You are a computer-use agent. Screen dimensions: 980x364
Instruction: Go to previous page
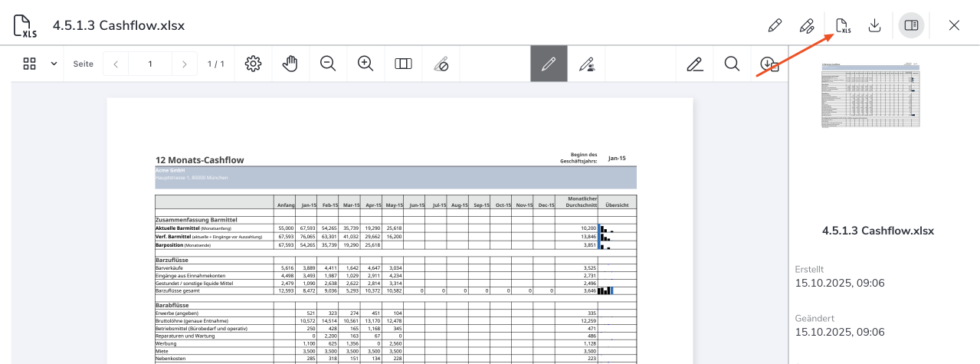[116, 64]
